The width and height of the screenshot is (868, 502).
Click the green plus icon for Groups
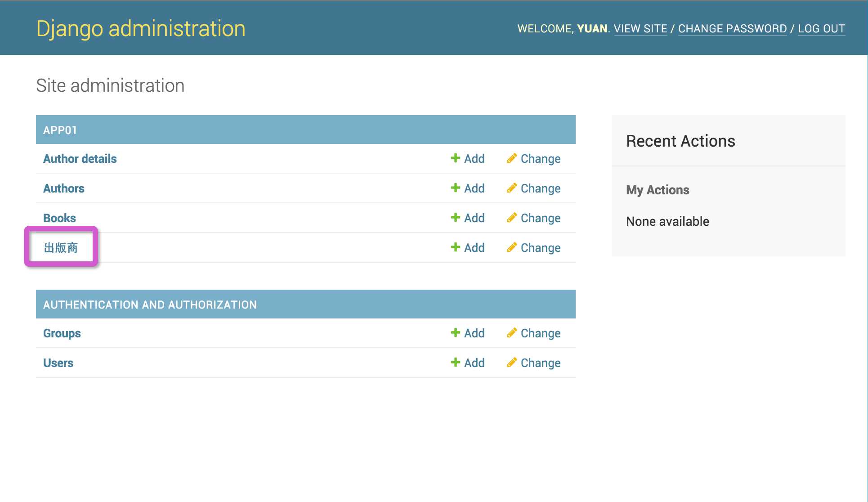(x=455, y=332)
